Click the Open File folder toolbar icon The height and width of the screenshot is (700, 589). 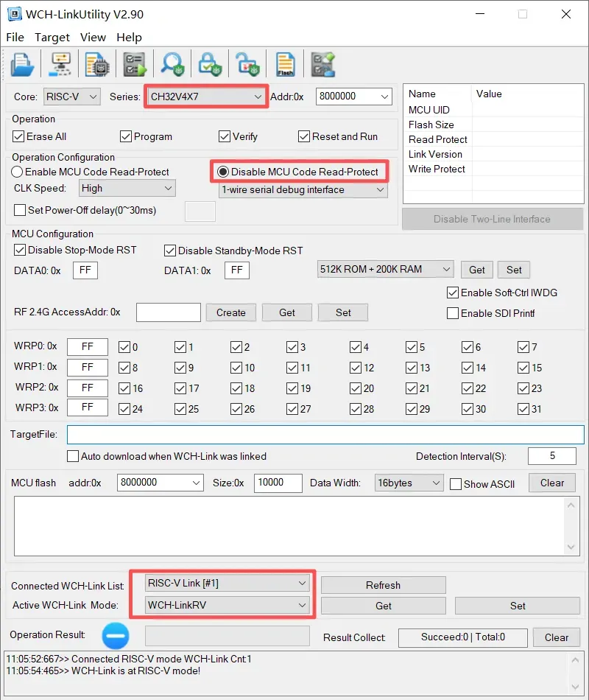pos(22,65)
